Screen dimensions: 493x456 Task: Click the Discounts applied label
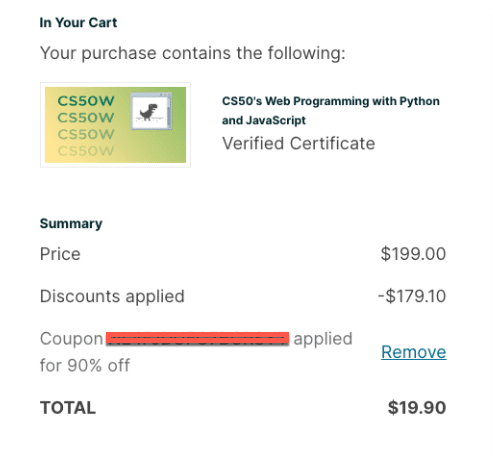112,296
